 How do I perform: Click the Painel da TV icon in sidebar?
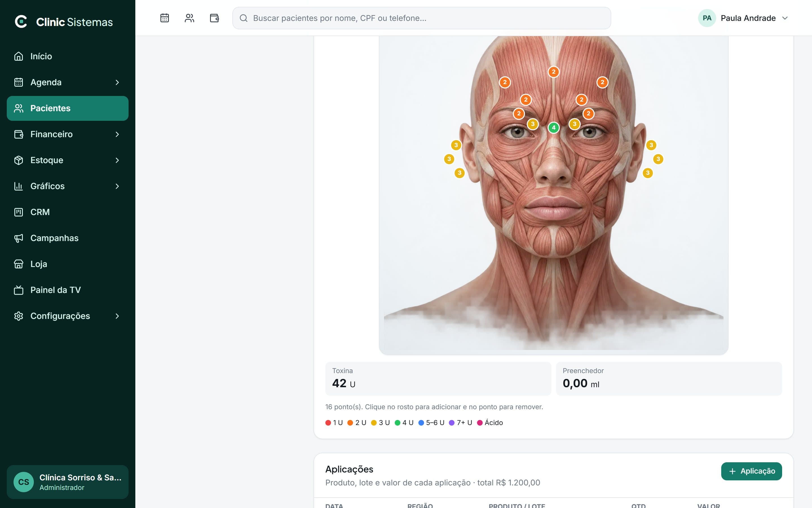click(x=18, y=290)
